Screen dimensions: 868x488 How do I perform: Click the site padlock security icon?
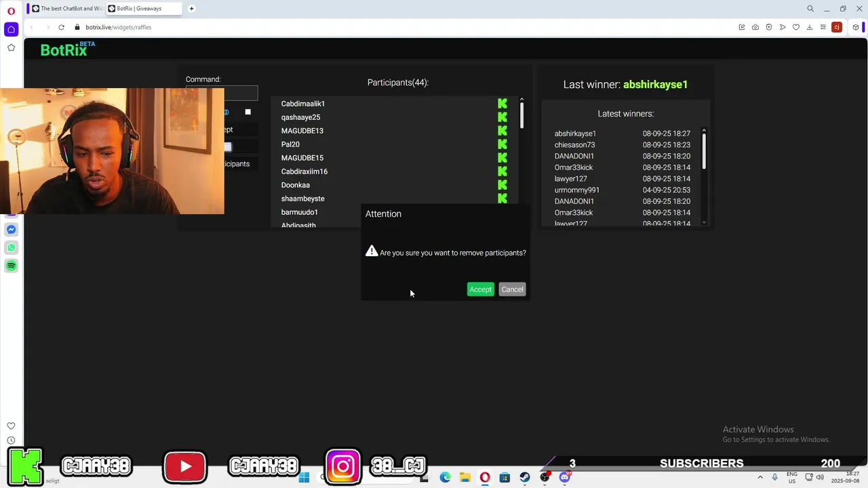click(x=77, y=27)
